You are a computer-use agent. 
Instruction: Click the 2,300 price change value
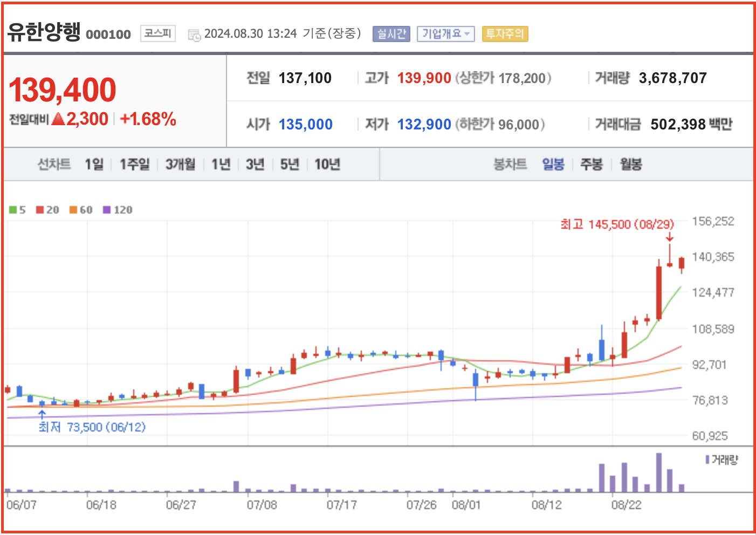coord(87,119)
